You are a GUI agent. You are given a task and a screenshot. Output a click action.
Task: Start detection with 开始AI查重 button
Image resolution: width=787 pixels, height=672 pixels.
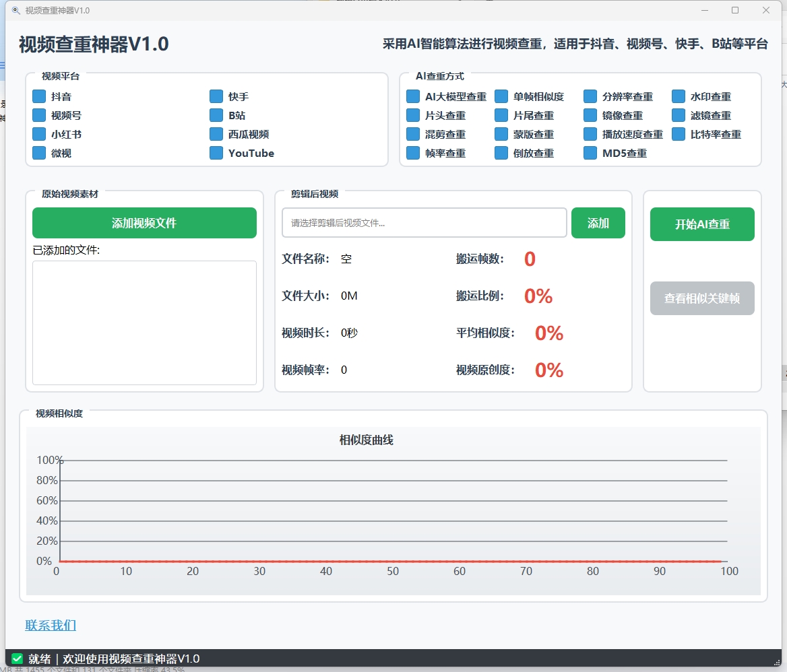click(x=702, y=224)
